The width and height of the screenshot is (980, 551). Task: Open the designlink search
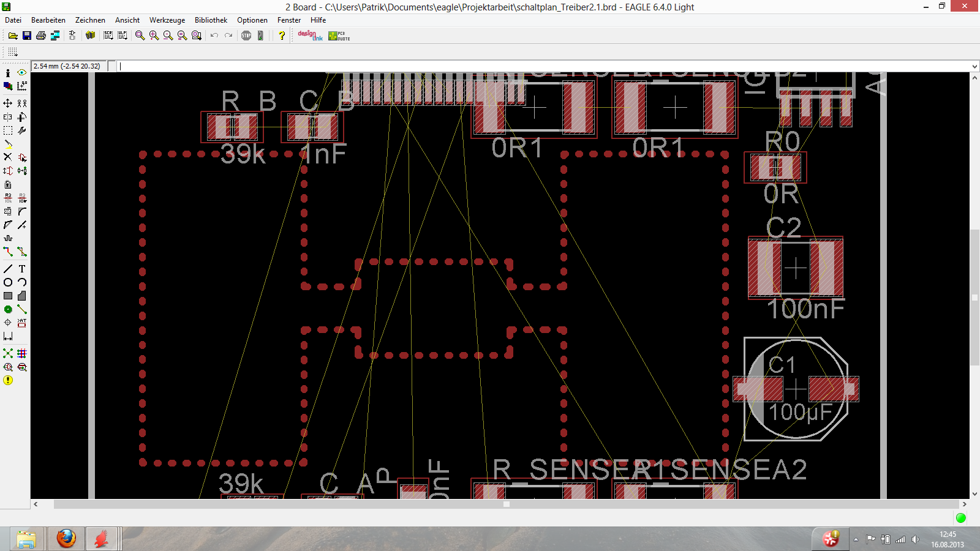tap(310, 36)
